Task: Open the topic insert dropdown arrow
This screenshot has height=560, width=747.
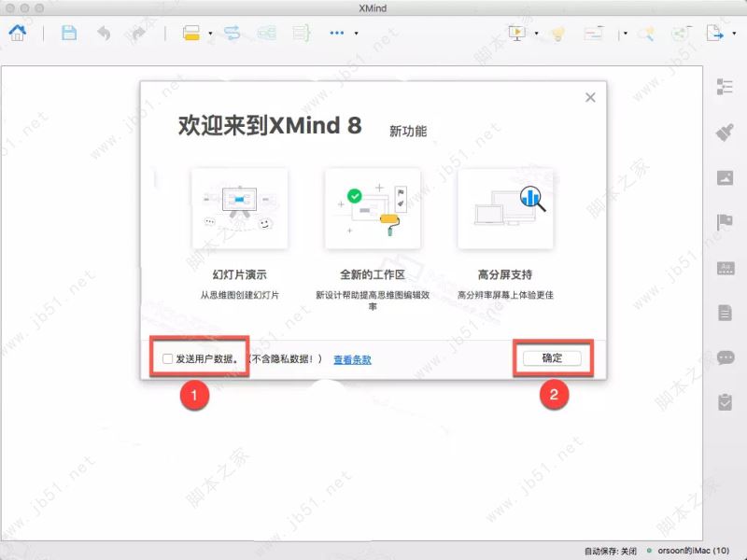Action: pyautogui.click(x=210, y=34)
